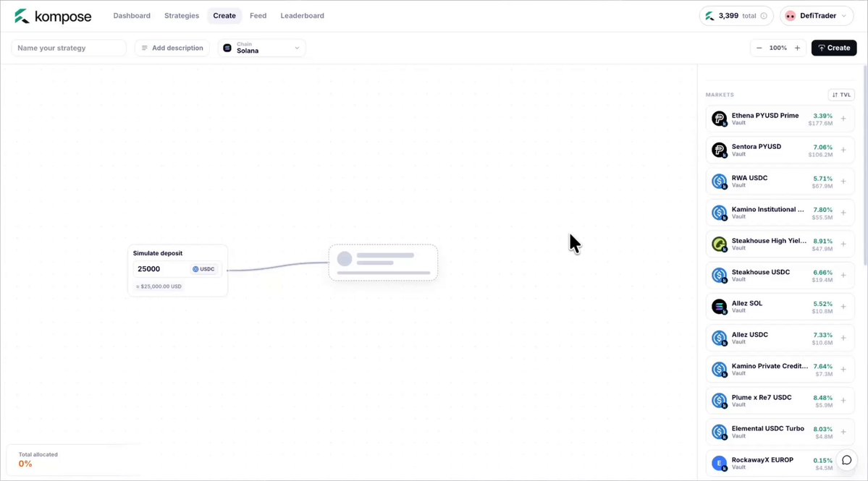Click Add description button
The width and height of the screenshot is (868, 481).
point(172,48)
